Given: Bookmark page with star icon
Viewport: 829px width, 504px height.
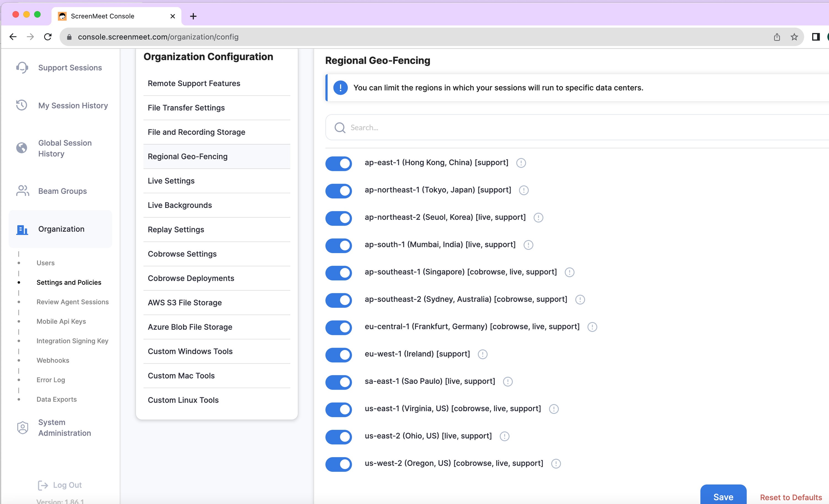Looking at the screenshot, I should click(x=794, y=37).
